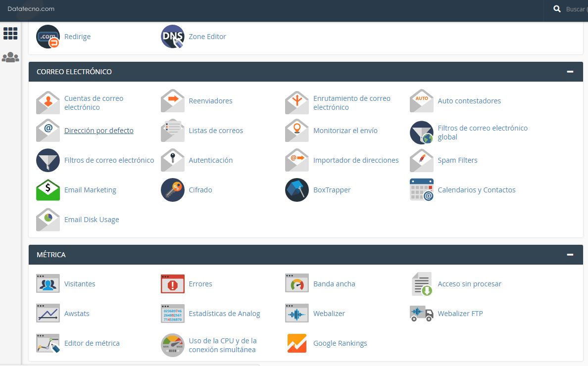Open the Webalizer FTP truck icon
The width and height of the screenshot is (588, 366).
[x=422, y=314]
